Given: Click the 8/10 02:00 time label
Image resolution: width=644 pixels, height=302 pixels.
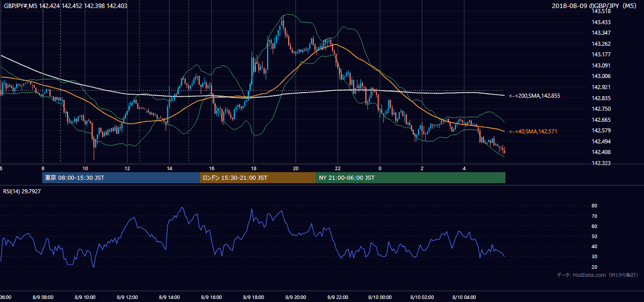Looking at the screenshot, I should click(422, 297).
